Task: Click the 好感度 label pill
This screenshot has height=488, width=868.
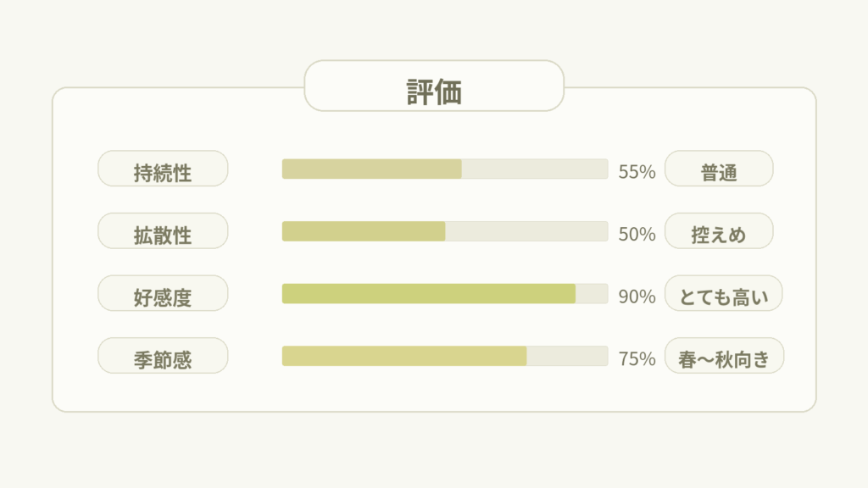Action: [163, 294]
